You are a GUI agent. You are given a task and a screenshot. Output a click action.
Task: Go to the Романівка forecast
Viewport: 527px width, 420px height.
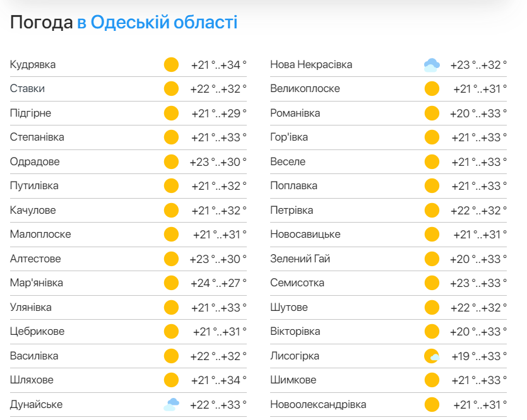tap(295, 114)
